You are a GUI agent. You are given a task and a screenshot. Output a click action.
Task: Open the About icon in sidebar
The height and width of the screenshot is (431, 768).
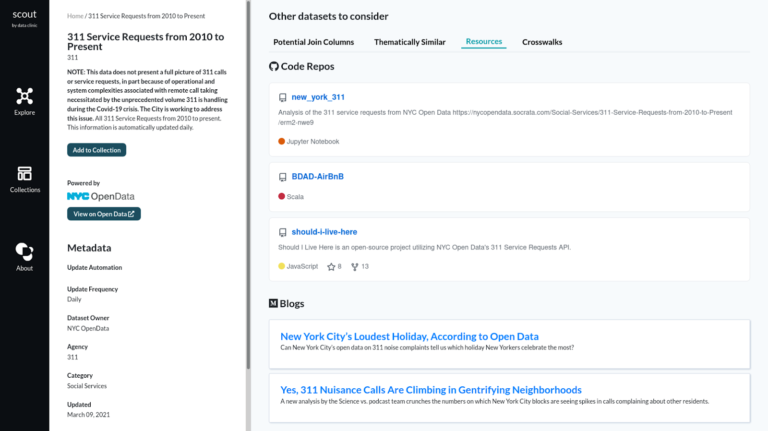pyautogui.click(x=24, y=252)
